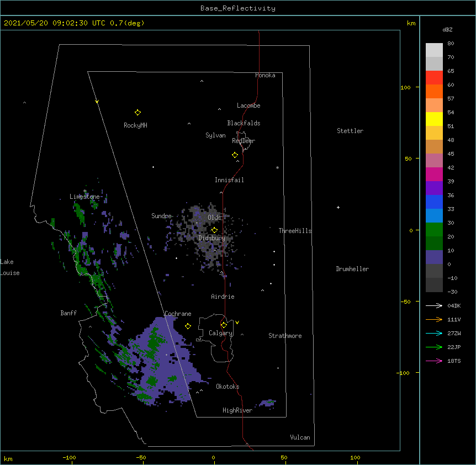Click the ThreeHills label
476x465 pixels.
click(x=295, y=231)
